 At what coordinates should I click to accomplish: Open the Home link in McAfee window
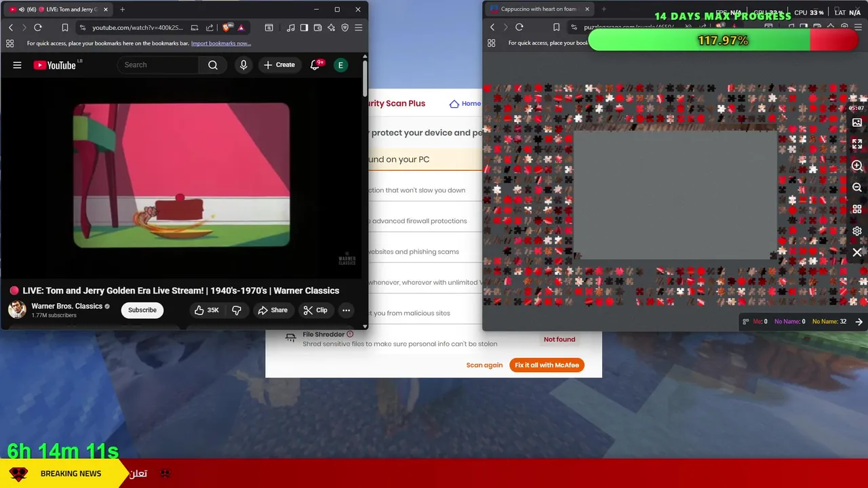coord(465,104)
